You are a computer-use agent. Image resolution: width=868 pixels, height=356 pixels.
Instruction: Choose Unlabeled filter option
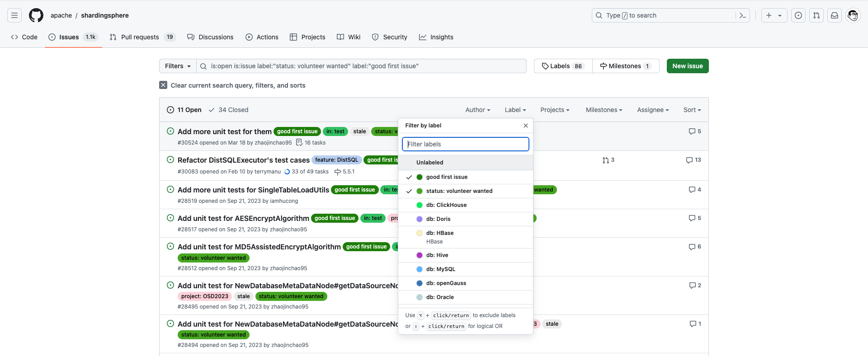coord(466,163)
